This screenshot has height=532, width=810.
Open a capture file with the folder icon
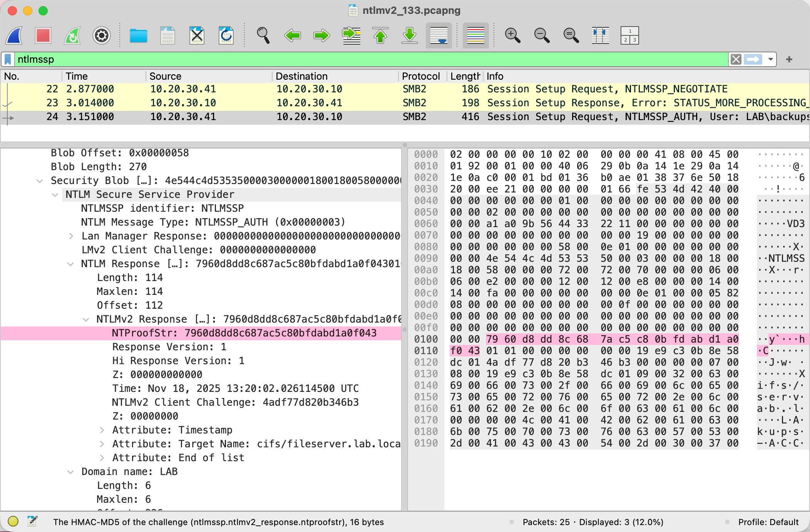(139, 36)
